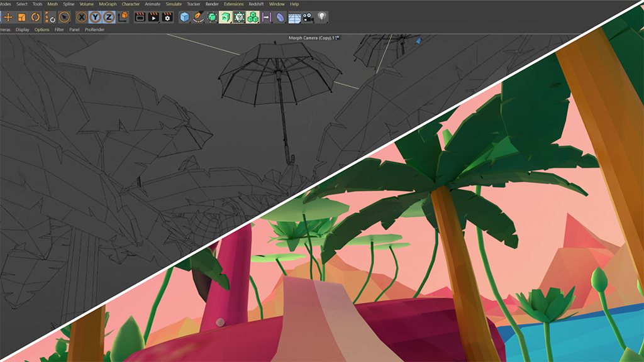
Task: Toggle Z axis lock
Action: pyautogui.click(x=109, y=17)
